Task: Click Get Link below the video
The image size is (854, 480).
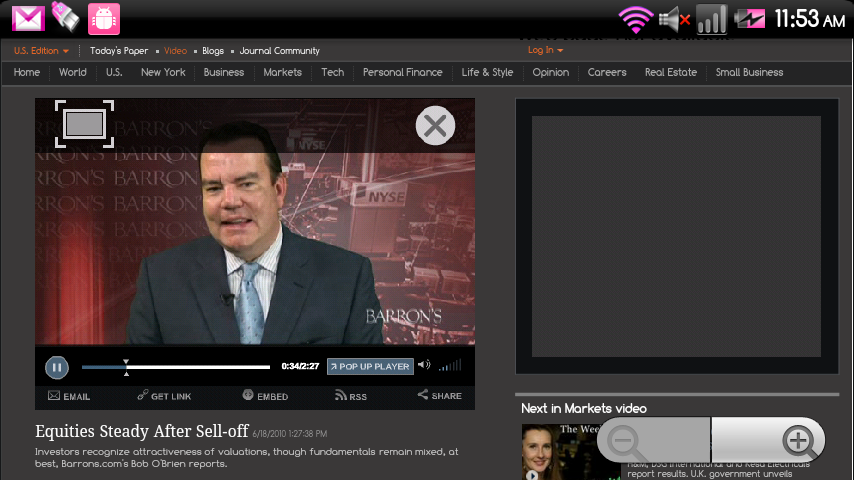Action: coord(164,396)
